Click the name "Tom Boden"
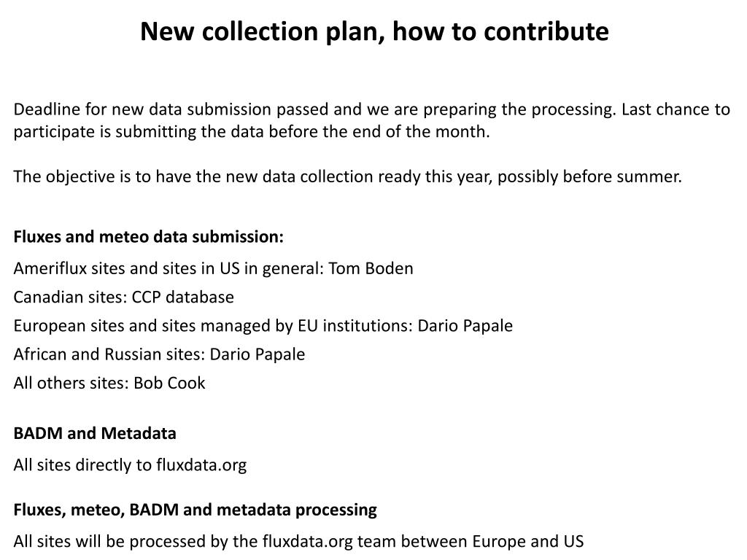Screen dimensions: 747x560 coord(371,268)
